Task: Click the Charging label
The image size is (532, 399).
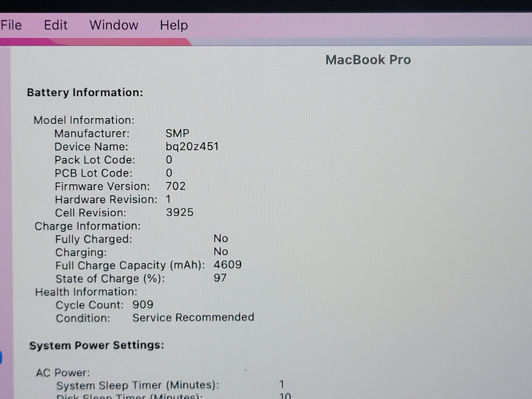Action: point(81,253)
